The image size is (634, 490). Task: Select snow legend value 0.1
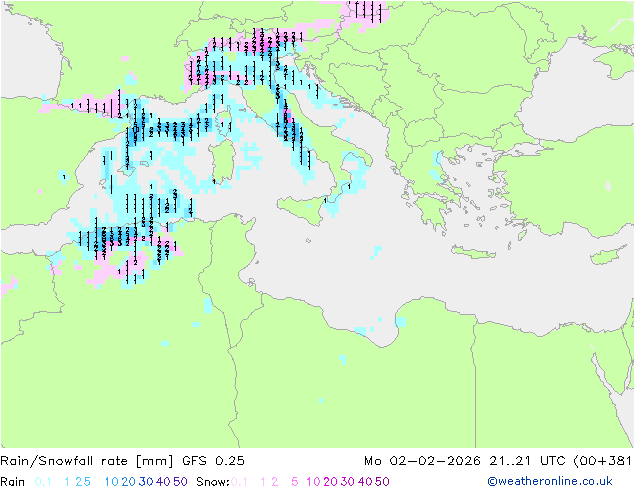point(239,482)
